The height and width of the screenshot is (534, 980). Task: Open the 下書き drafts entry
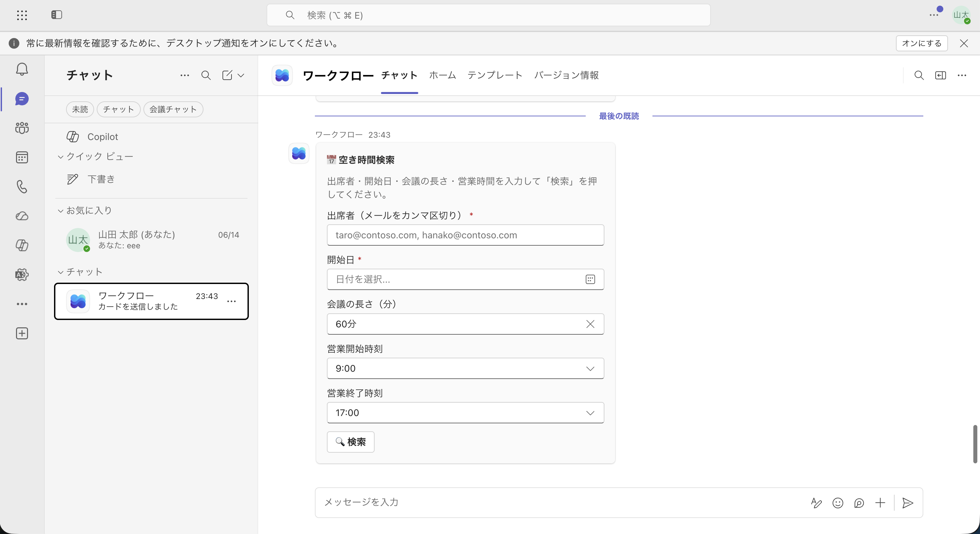(151, 179)
